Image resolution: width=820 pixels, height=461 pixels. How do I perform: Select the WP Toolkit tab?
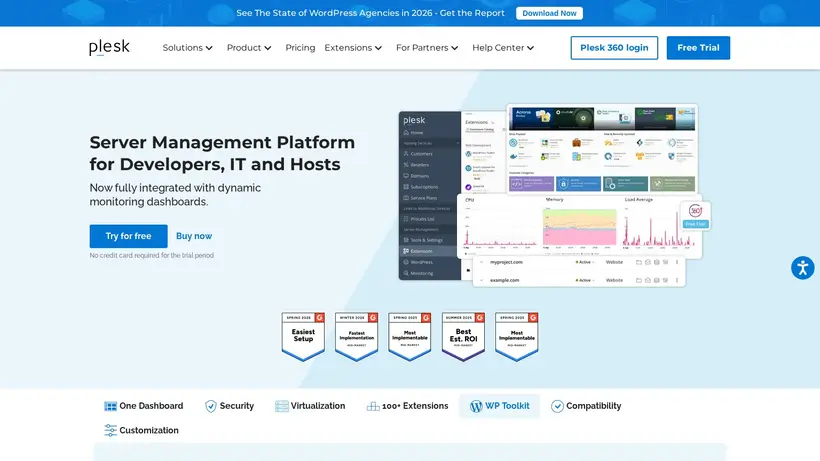tap(499, 406)
